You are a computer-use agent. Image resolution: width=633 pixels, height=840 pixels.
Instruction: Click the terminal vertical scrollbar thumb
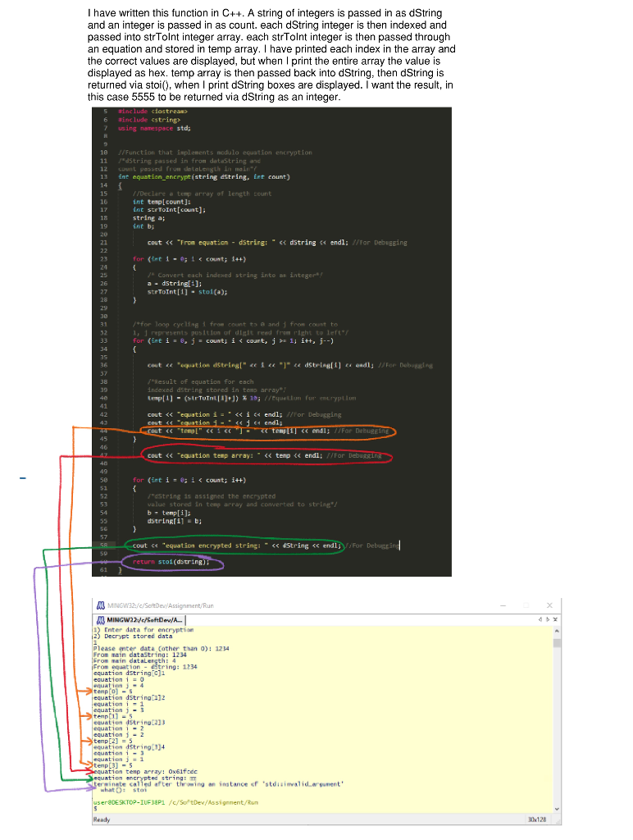(557, 641)
